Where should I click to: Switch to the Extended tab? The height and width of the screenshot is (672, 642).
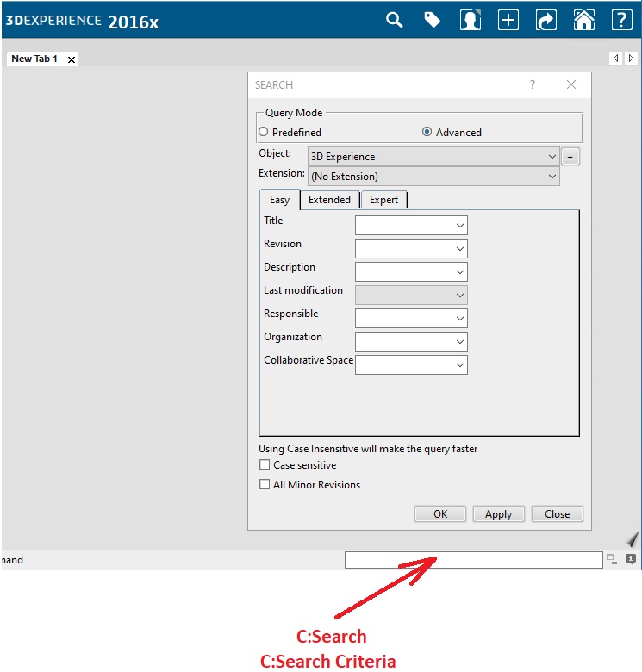click(329, 200)
